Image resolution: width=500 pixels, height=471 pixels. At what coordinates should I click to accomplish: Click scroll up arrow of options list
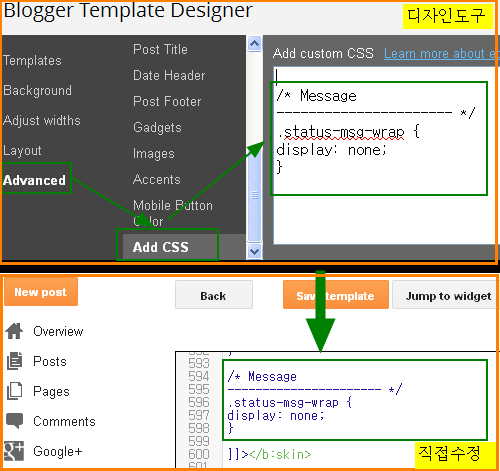click(255, 43)
